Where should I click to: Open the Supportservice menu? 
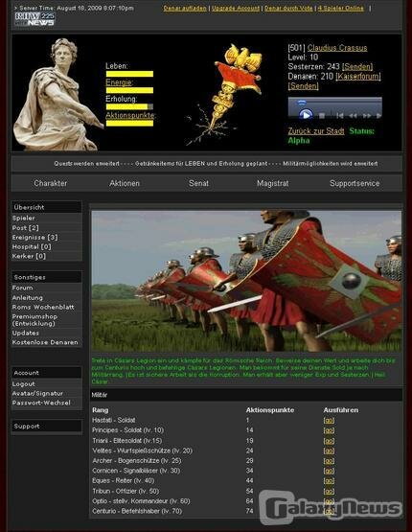pyautogui.click(x=355, y=183)
